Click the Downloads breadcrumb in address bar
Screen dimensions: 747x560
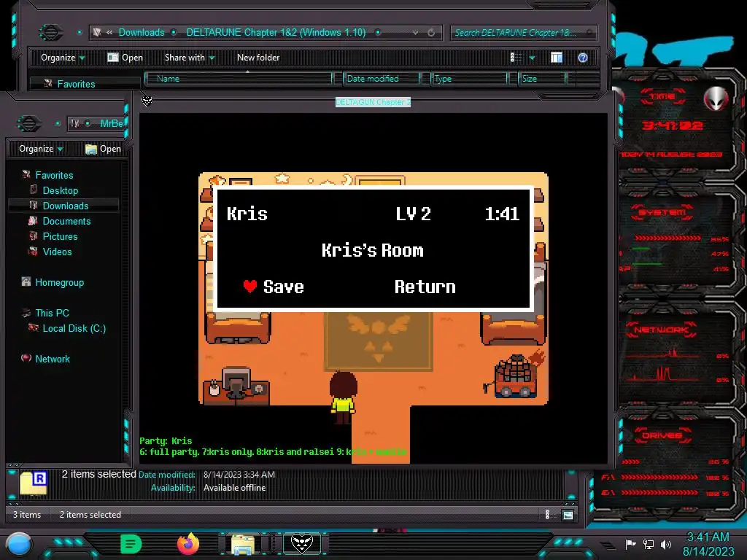click(142, 32)
